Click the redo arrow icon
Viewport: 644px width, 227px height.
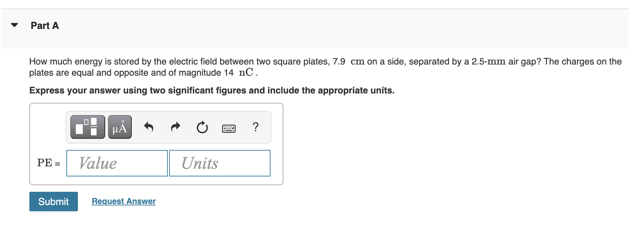175,127
